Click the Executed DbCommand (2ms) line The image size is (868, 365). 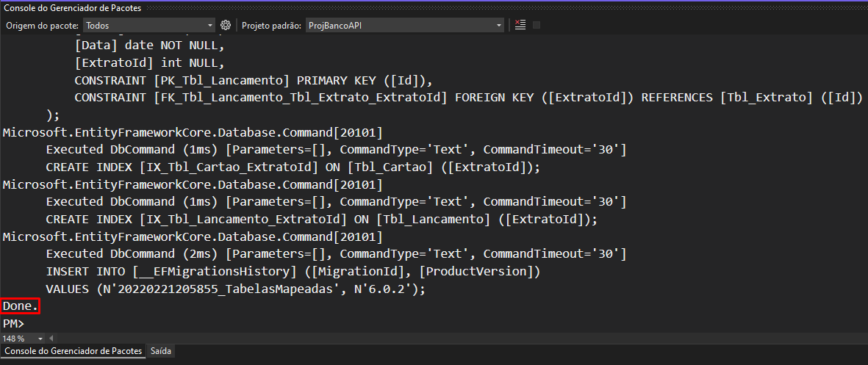pyautogui.click(x=336, y=254)
